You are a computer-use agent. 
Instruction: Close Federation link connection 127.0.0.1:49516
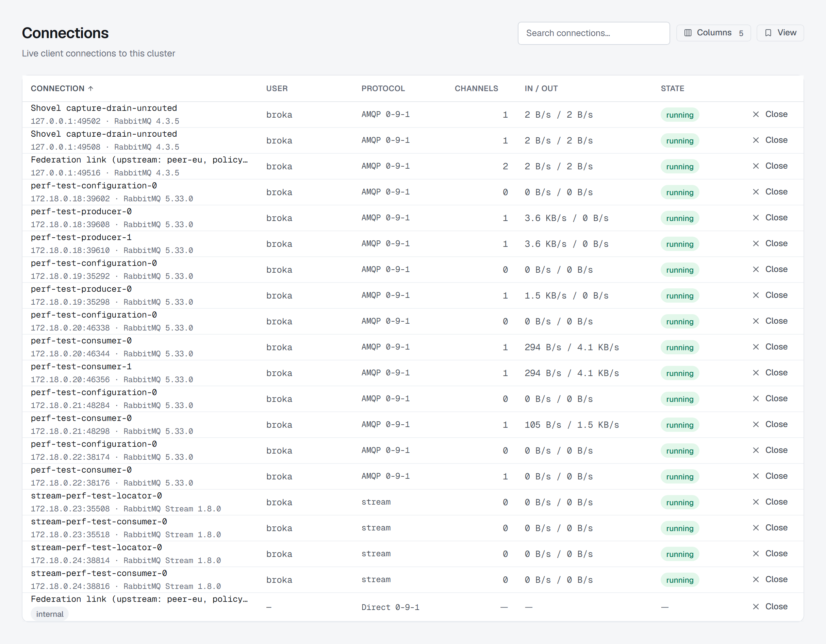[770, 166]
